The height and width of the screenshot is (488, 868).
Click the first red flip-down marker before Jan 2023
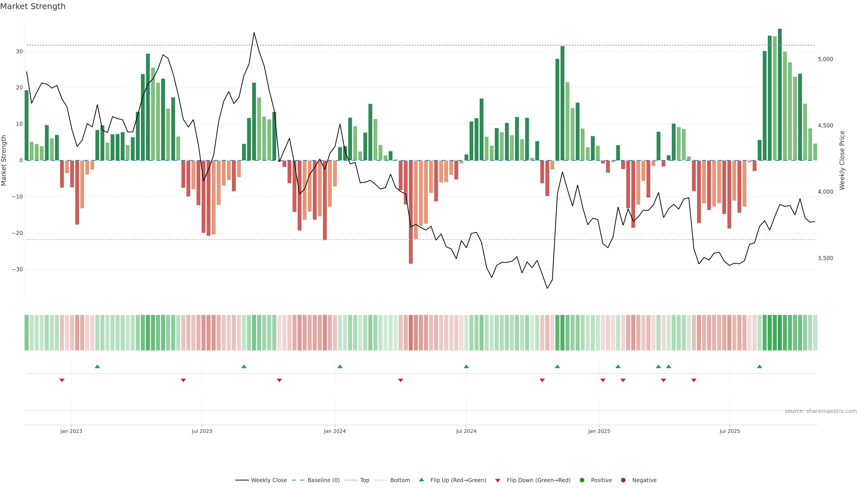pyautogui.click(x=62, y=380)
